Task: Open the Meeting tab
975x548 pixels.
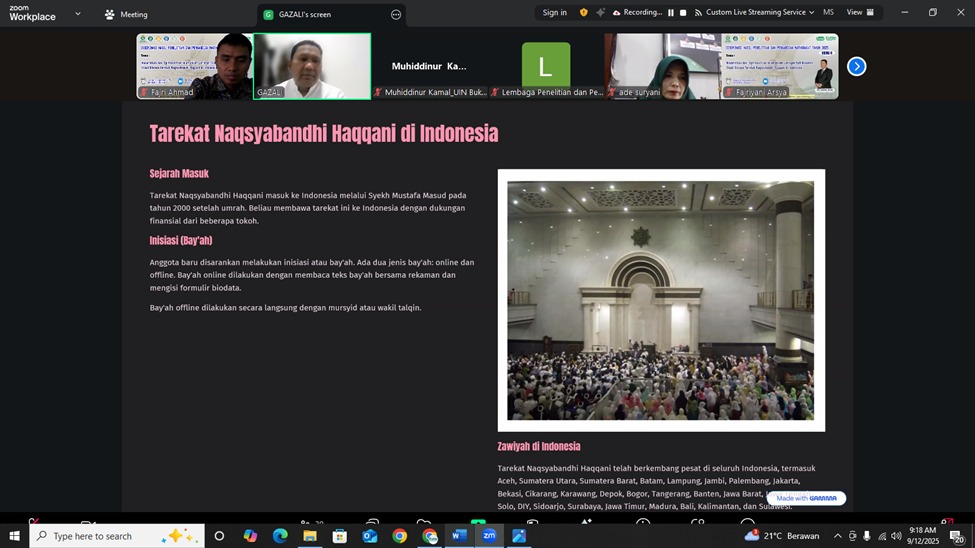Action: (x=126, y=14)
